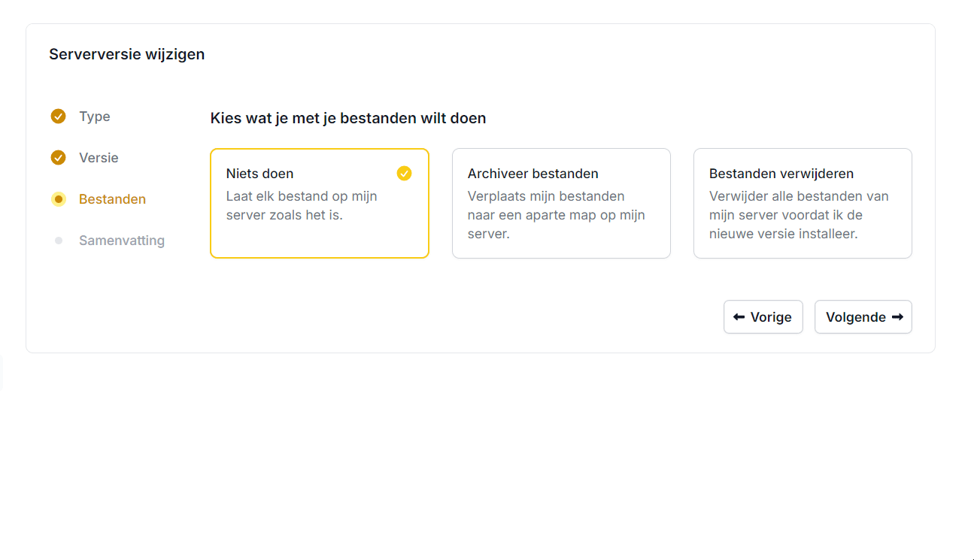Image resolution: width=974 pixels, height=560 pixels.
Task: Open the Bestanden step label
Action: click(x=112, y=199)
